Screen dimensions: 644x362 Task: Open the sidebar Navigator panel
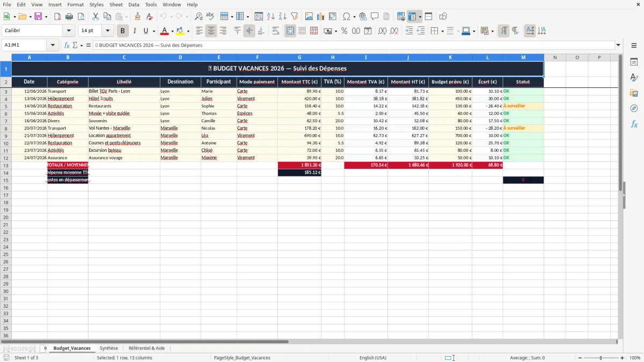coord(634,108)
